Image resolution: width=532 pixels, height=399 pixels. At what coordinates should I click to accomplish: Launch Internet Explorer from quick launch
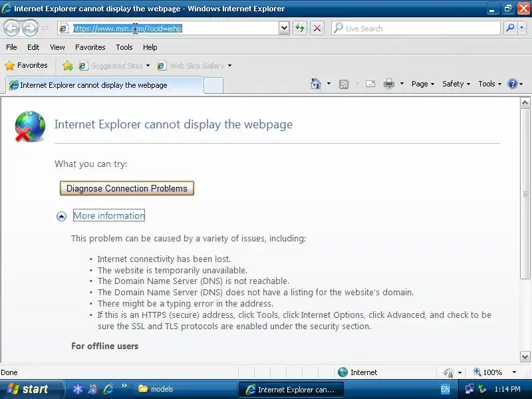(108, 389)
